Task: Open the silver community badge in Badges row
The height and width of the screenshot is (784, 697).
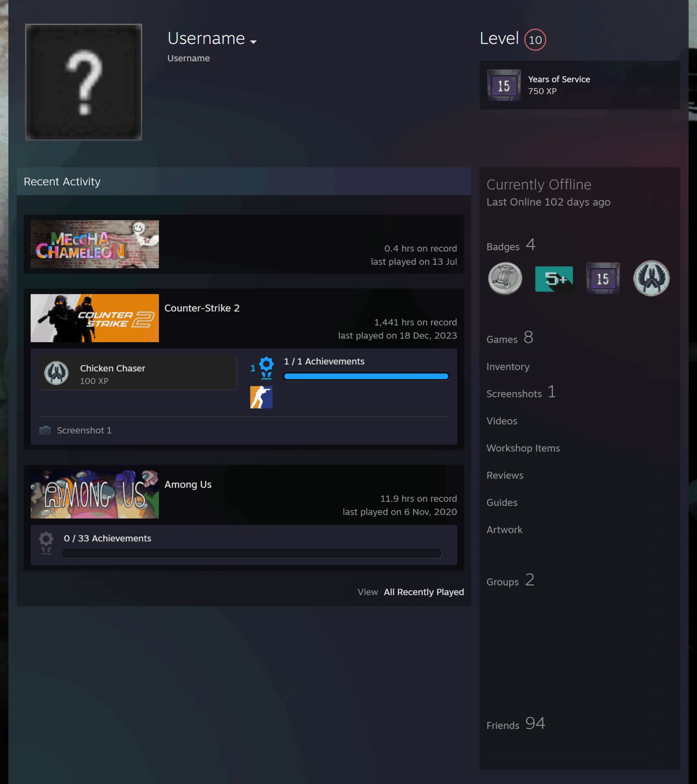Action: pos(505,278)
